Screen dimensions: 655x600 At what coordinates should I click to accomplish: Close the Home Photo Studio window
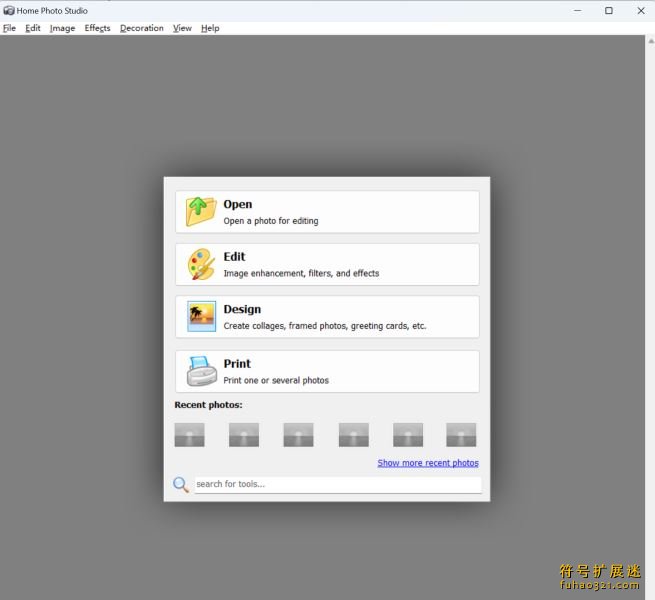[641, 10]
